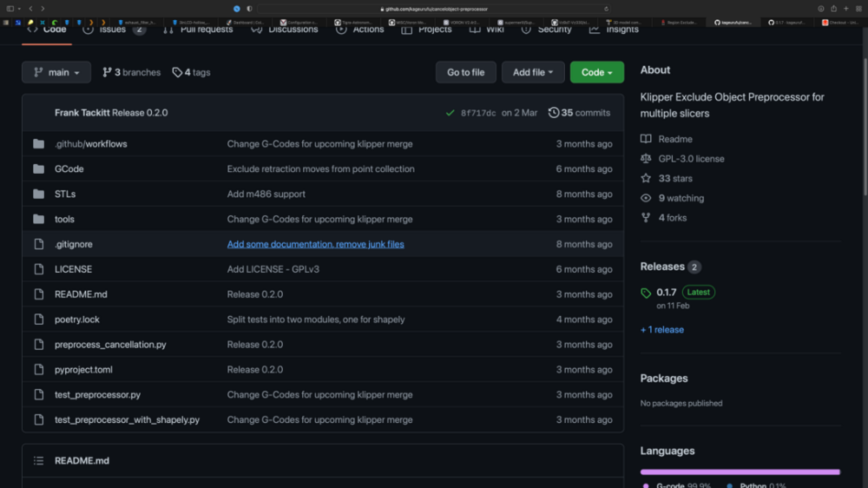
Task: Open the .github/workflows folder
Action: click(91, 143)
